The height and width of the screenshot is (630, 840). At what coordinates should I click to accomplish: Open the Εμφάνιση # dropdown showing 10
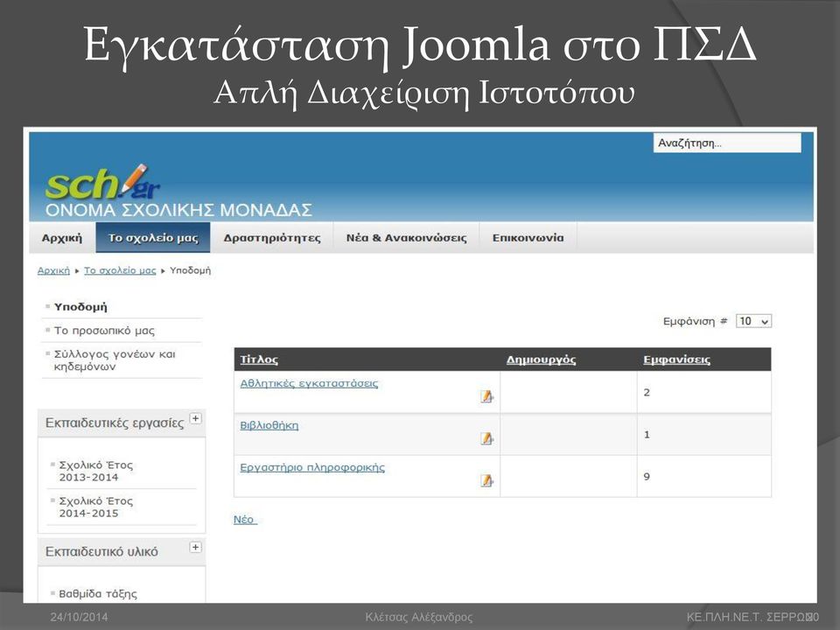753,321
